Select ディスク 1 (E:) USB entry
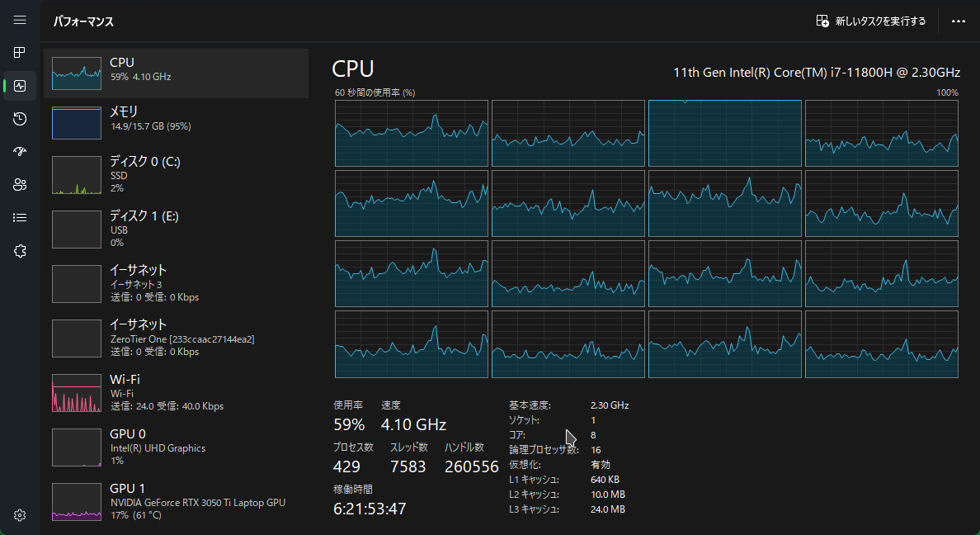Viewport: 980px width, 535px height. [x=176, y=229]
